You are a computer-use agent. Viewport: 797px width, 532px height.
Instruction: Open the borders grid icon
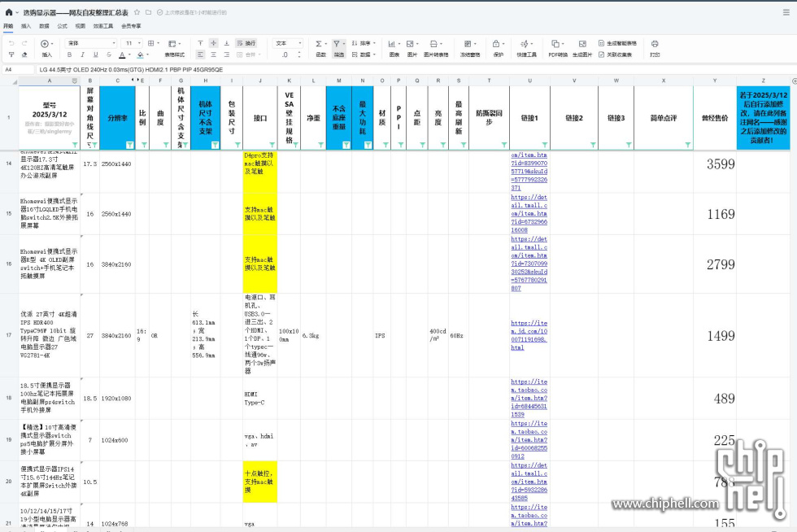[151, 44]
